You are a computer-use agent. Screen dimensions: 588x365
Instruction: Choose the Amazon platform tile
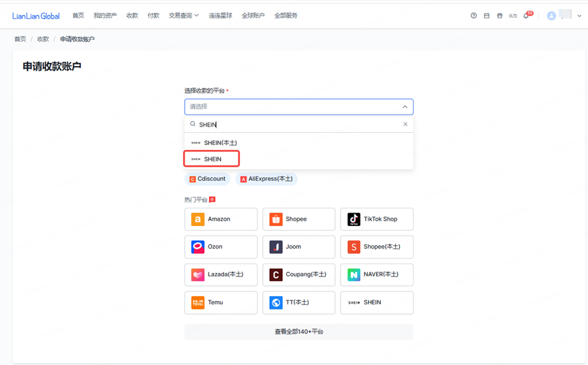coord(221,219)
